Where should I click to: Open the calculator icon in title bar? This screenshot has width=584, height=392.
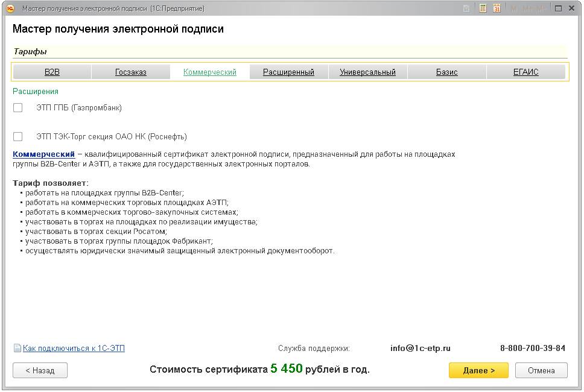click(483, 8)
